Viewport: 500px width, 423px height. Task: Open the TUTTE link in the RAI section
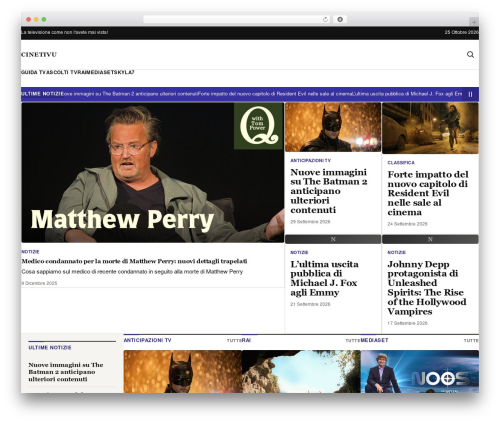point(353,341)
